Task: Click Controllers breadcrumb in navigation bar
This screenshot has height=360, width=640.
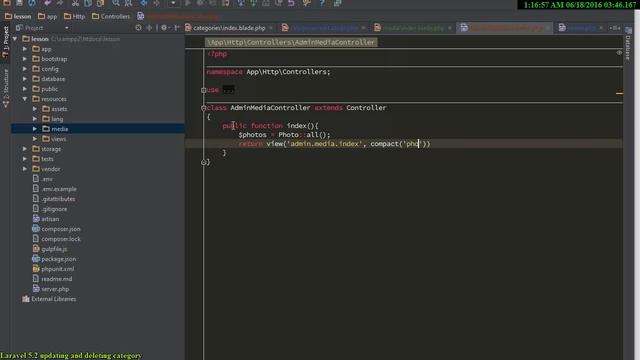Action: pos(111,16)
